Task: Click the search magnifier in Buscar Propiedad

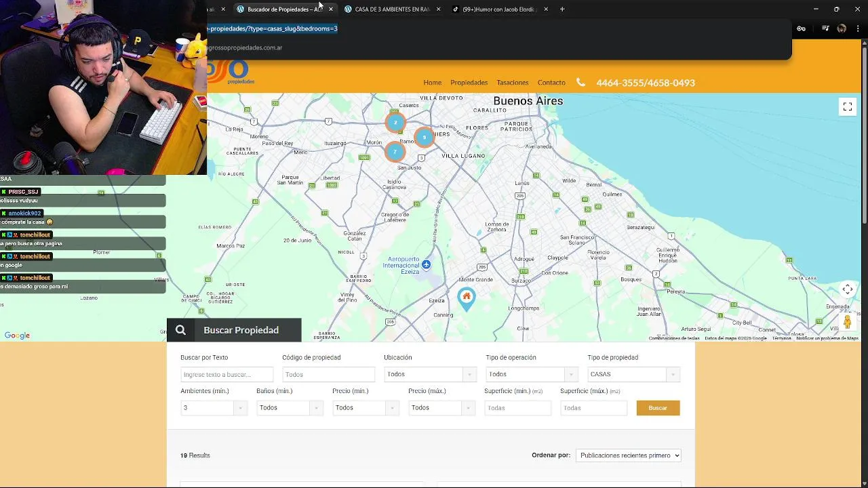Action: click(180, 330)
